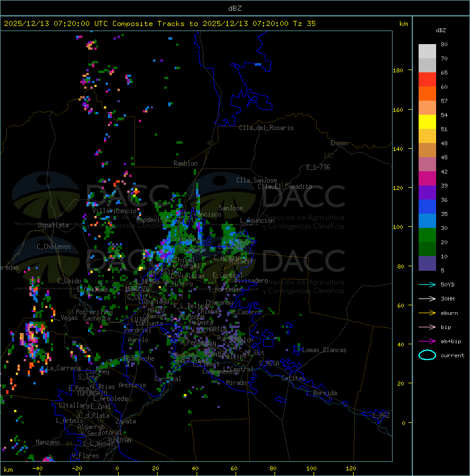
Task: Click the SanJose label
Action: pyautogui.click(x=230, y=208)
